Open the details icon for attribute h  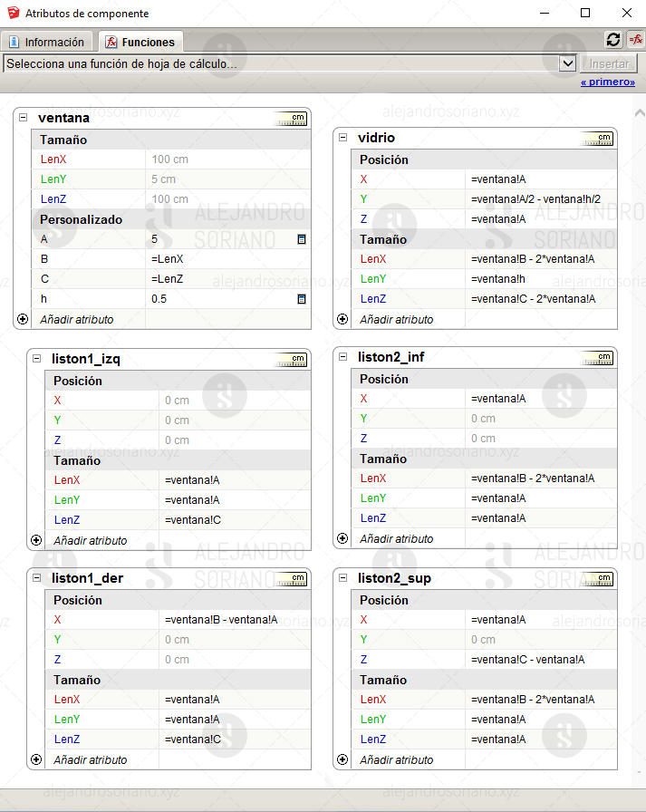point(302,299)
